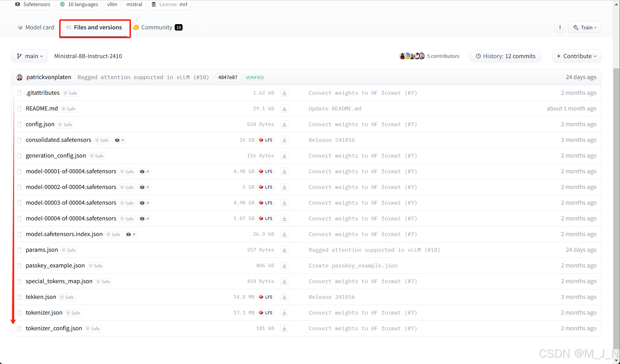Click commit hash 4847e87
This screenshot has height=364, width=620.
(x=228, y=77)
